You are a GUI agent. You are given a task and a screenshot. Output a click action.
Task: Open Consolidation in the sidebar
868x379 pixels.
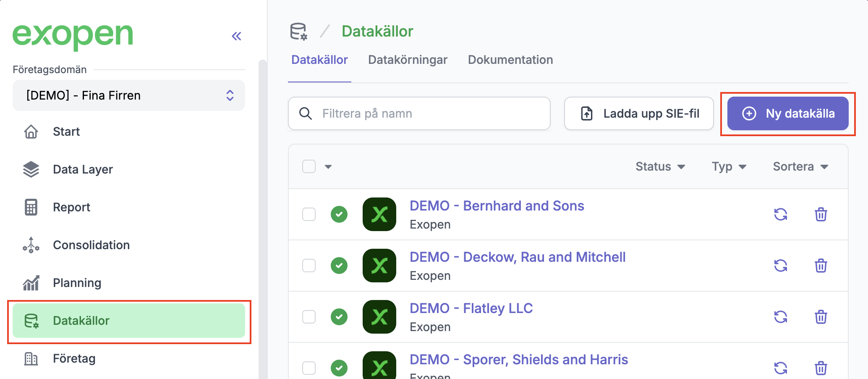coord(91,245)
